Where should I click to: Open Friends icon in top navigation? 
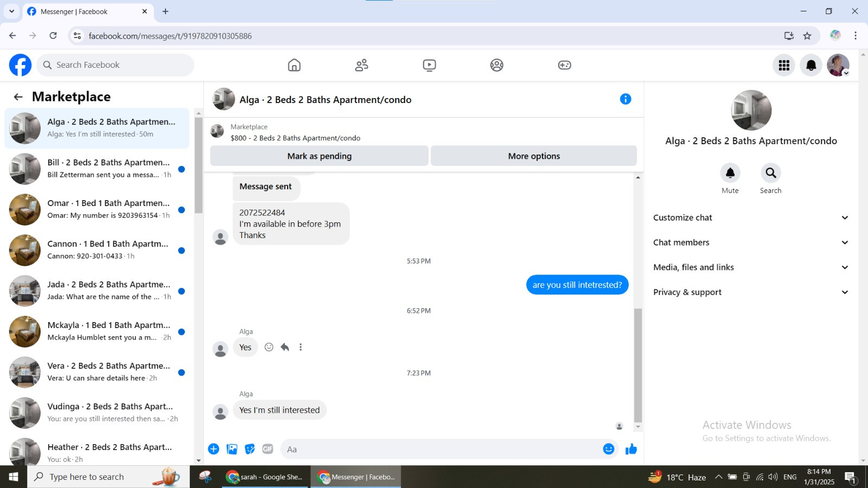(x=361, y=65)
